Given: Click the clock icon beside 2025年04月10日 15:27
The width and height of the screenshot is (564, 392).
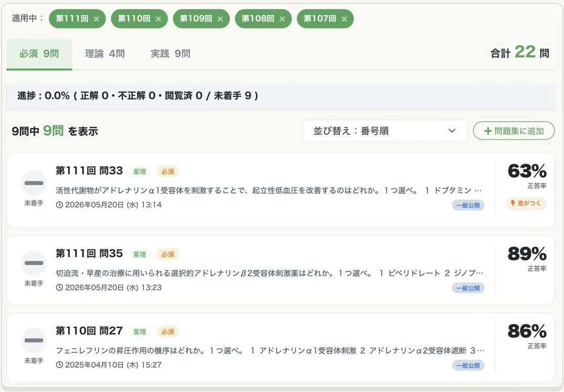Looking at the screenshot, I should tap(60, 365).
